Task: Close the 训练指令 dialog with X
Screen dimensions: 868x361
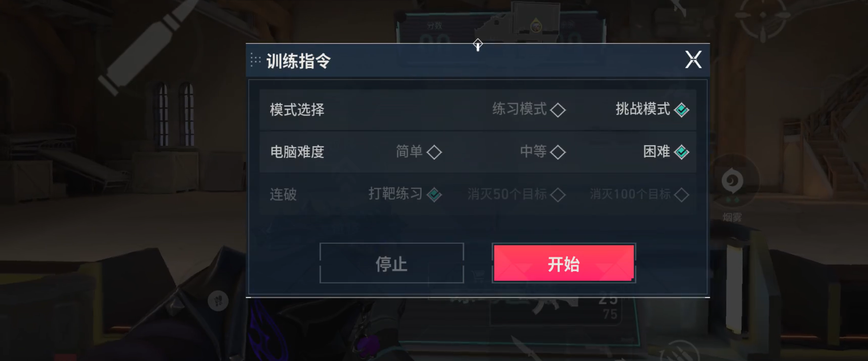Action: tap(693, 60)
